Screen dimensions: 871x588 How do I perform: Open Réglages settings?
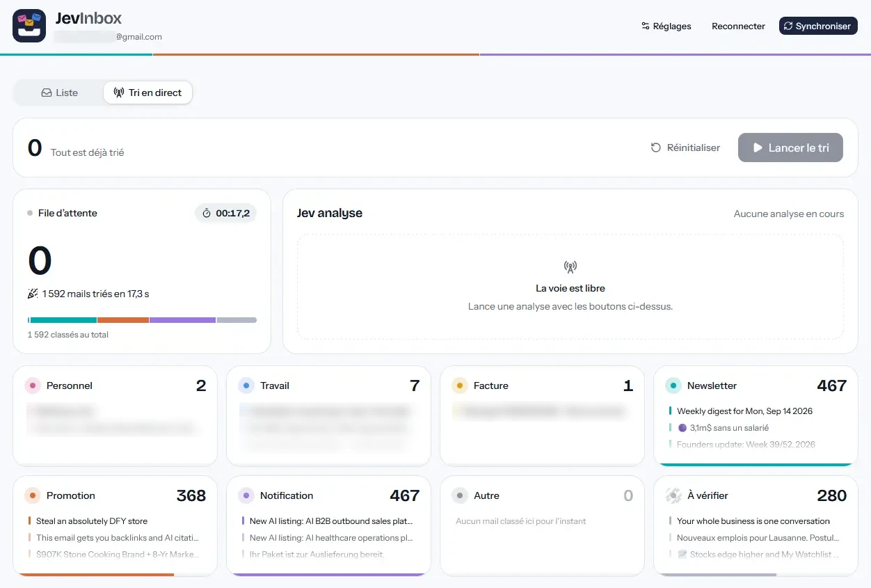(666, 26)
